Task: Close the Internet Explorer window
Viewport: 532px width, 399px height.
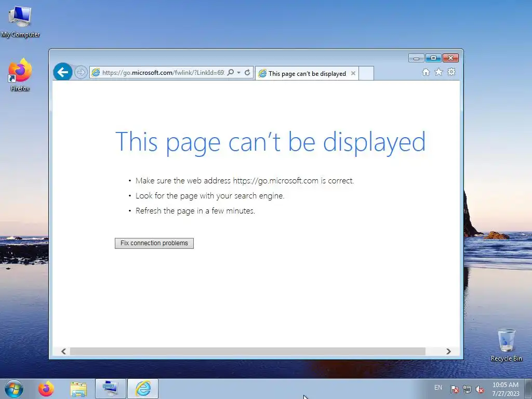Action: (x=450, y=58)
